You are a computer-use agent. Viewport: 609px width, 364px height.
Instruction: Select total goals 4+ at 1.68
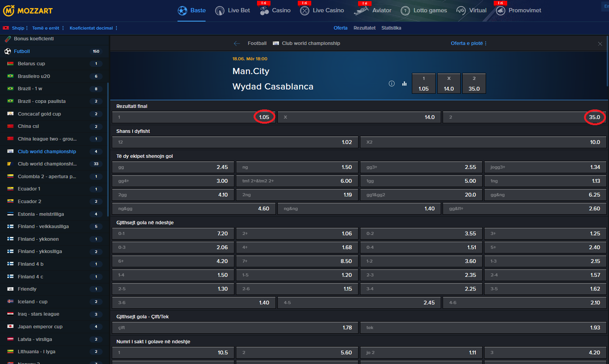click(297, 247)
